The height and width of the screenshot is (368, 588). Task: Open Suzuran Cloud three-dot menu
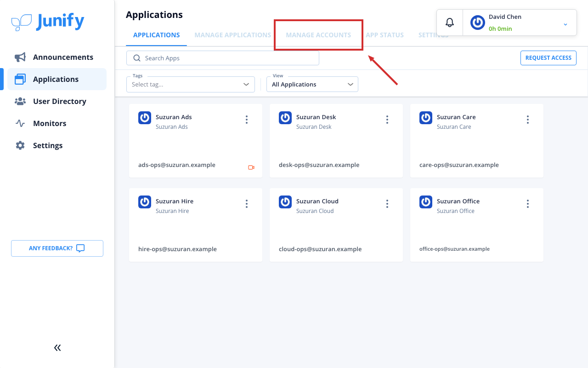point(387,204)
